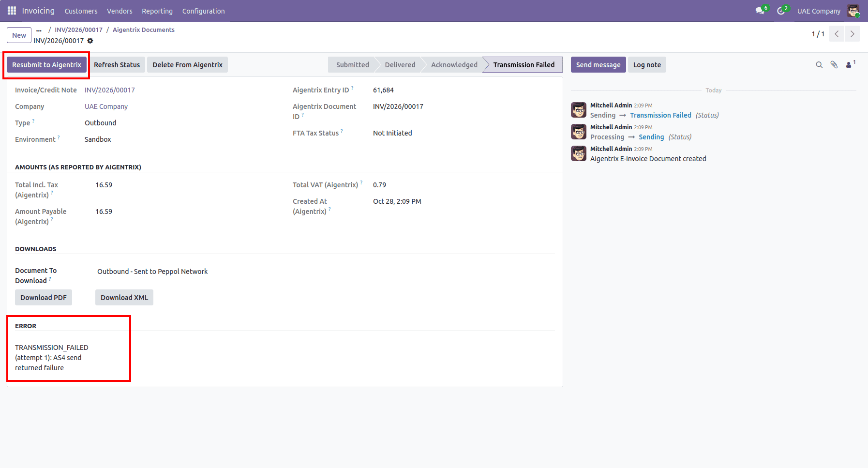Show help tooltip for Environment field
This screenshot has height=468, width=868.
[59, 137]
